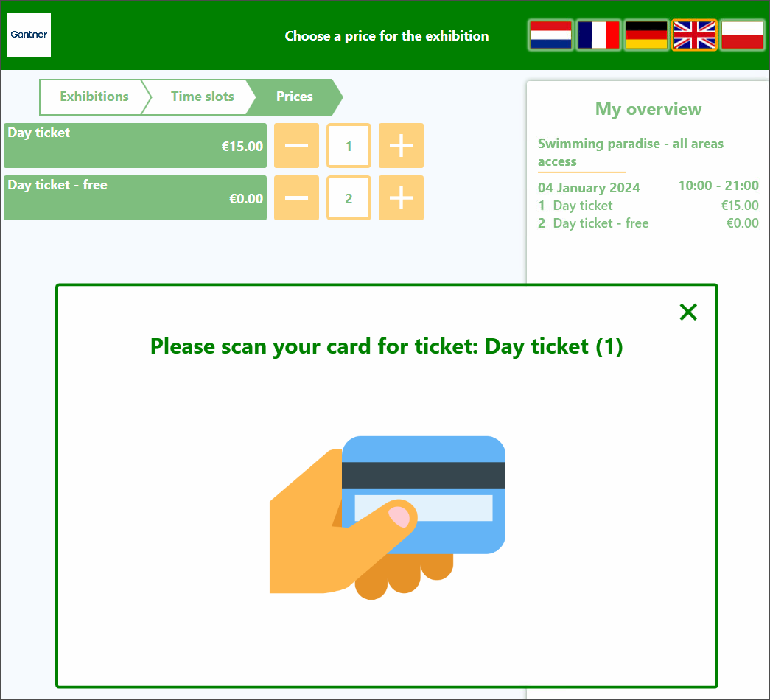Click Swimming paradise - all areas access

pyautogui.click(x=630, y=153)
